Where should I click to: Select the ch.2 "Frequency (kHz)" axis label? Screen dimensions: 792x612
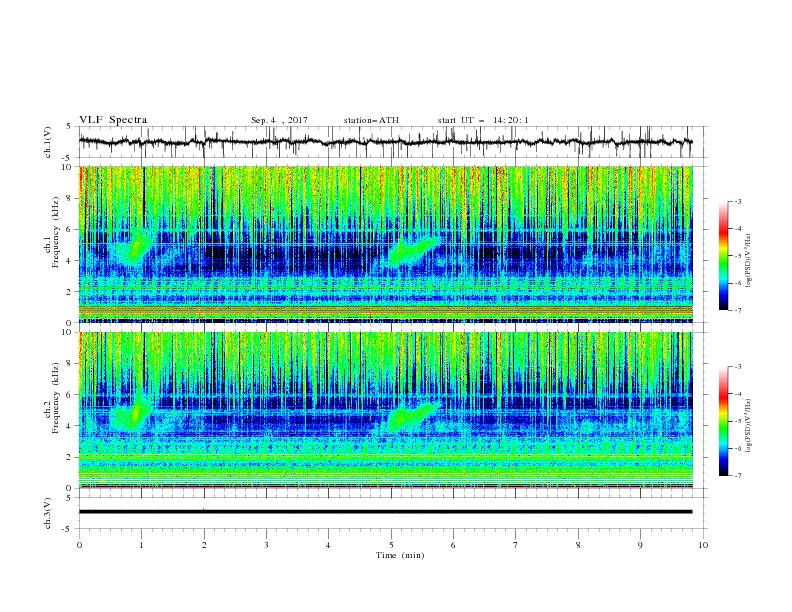[56, 398]
